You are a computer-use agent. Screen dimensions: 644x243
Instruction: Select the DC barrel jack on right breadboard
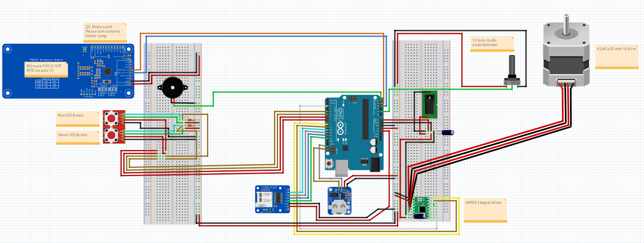coord(429,104)
